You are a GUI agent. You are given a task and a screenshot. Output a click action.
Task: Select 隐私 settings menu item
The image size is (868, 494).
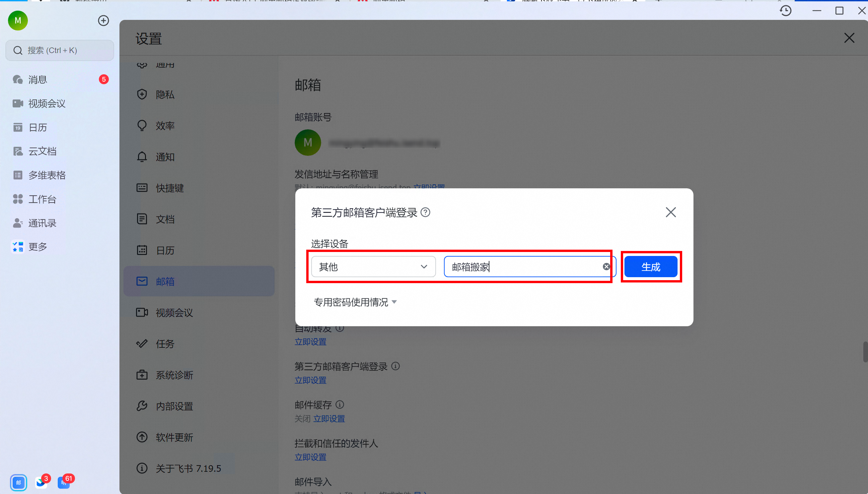point(165,95)
